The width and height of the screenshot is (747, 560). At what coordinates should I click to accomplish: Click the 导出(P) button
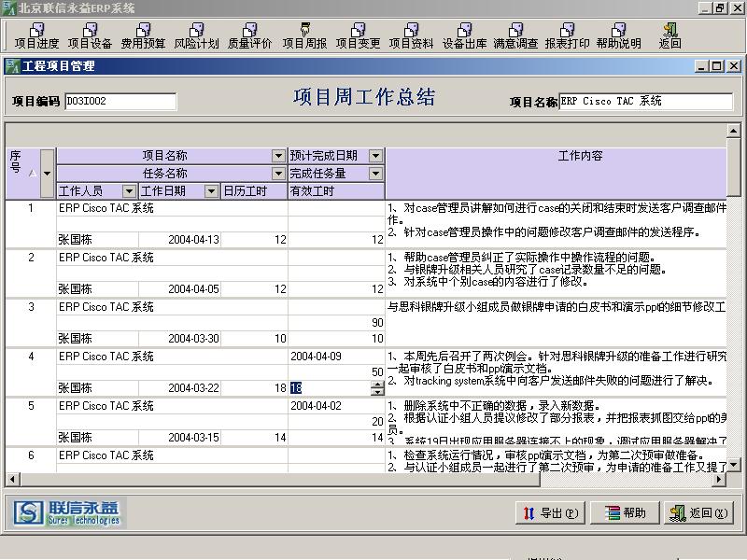pos(550,512)
